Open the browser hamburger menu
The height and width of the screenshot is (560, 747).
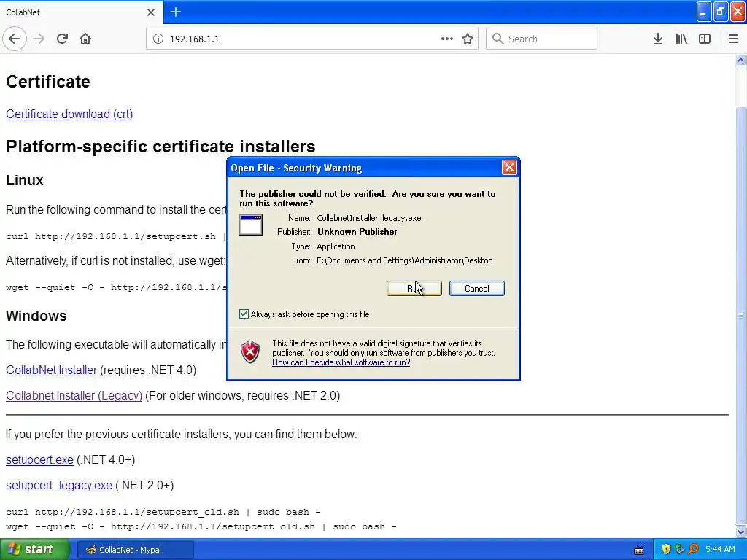coord(732,39)
